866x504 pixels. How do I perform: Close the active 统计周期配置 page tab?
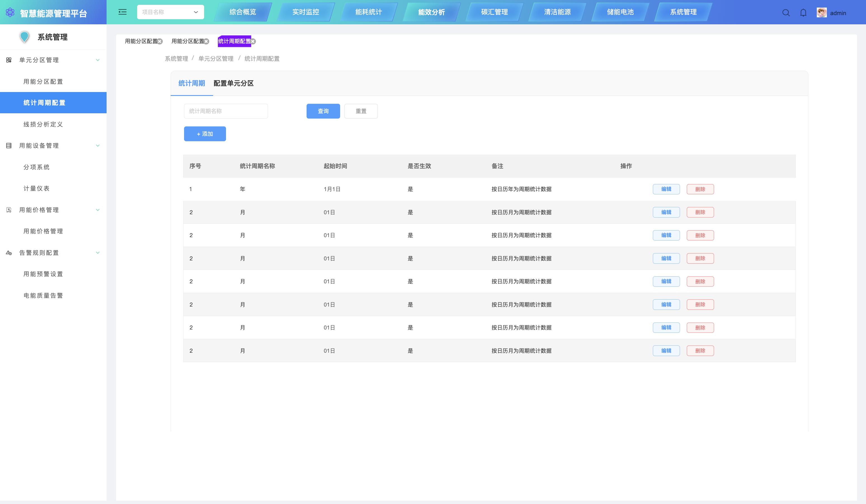(253, 41)
